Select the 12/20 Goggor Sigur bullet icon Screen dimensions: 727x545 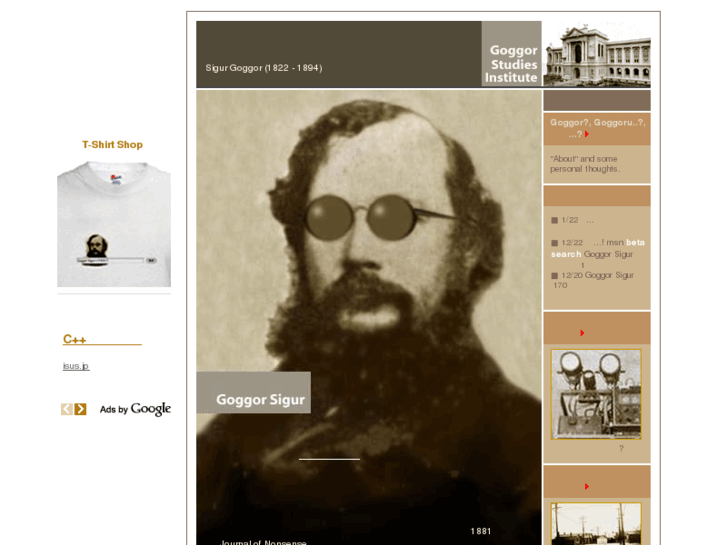pyautogui.click(x=555, y=276)
